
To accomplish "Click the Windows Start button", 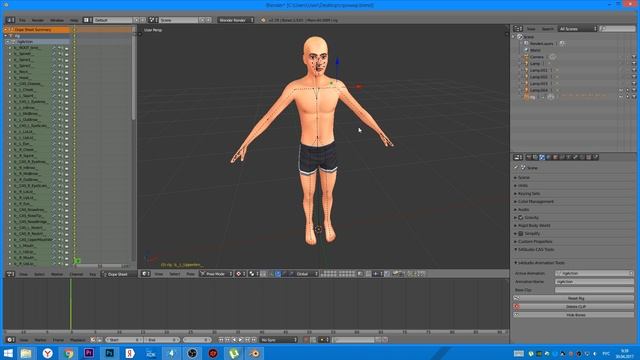I will tap(8, 353).
